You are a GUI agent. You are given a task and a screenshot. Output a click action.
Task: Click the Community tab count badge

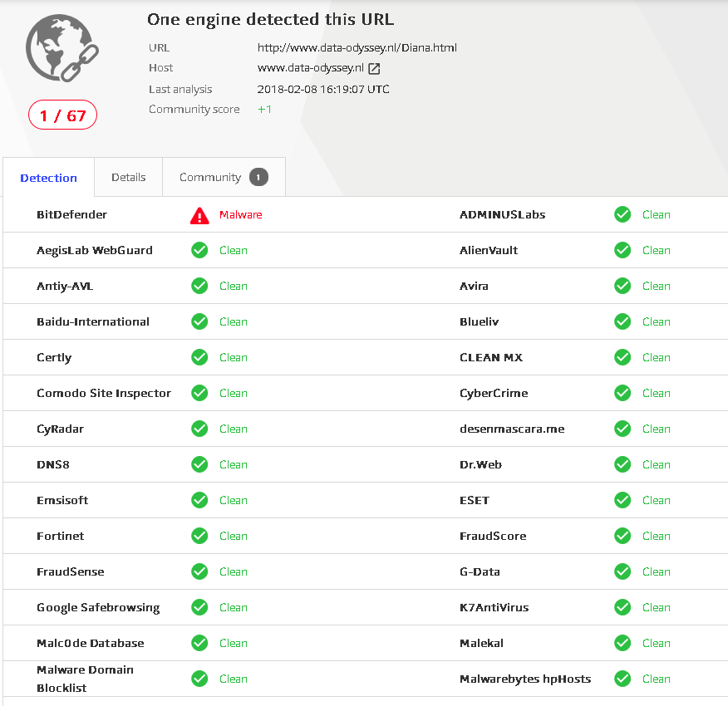click(258, 177)
